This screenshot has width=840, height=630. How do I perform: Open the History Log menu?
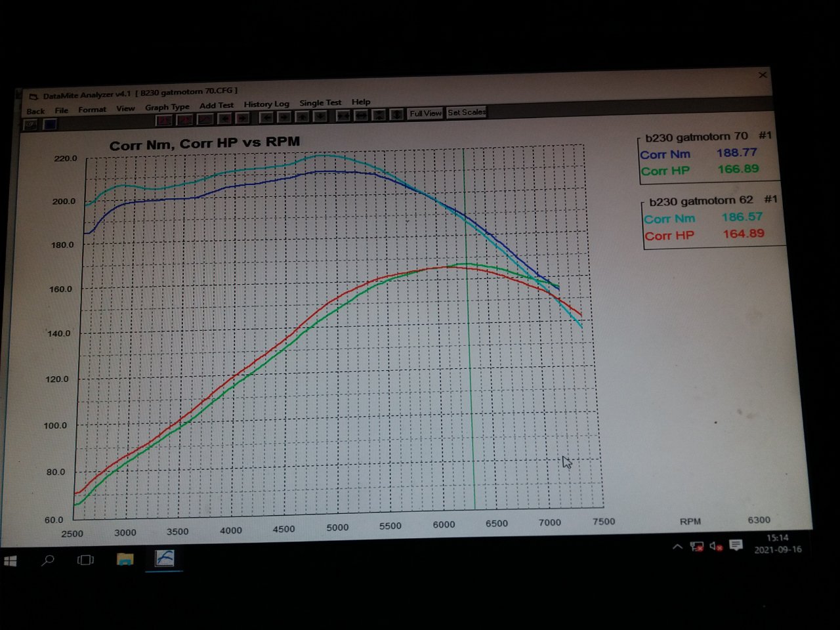266,104
